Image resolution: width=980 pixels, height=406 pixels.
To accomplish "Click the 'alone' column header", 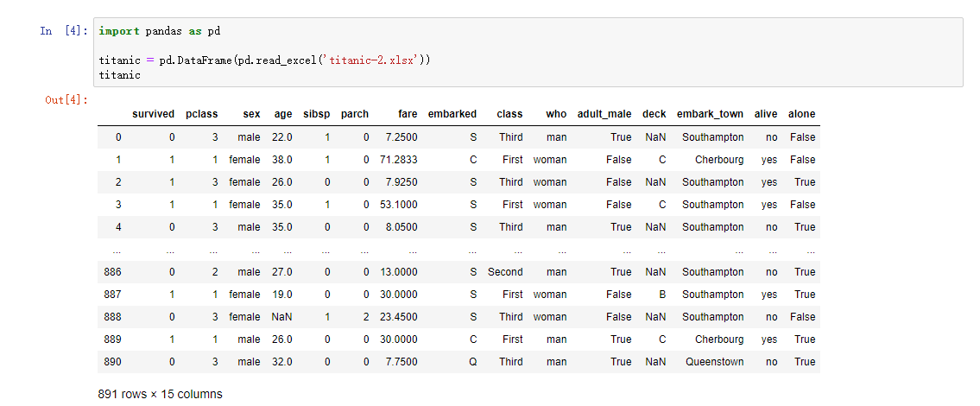I will tap(801, 114).
